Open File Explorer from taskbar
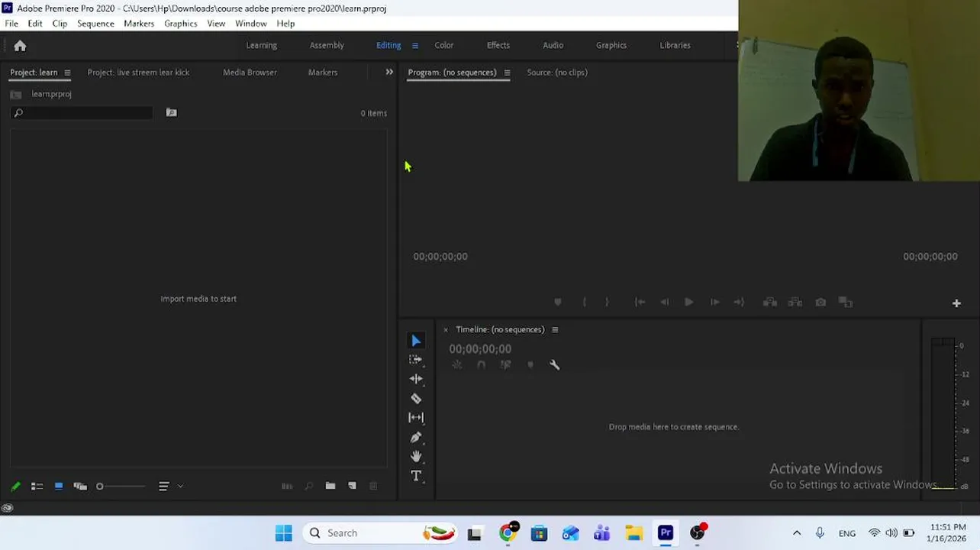 click(x=634, y=533)
